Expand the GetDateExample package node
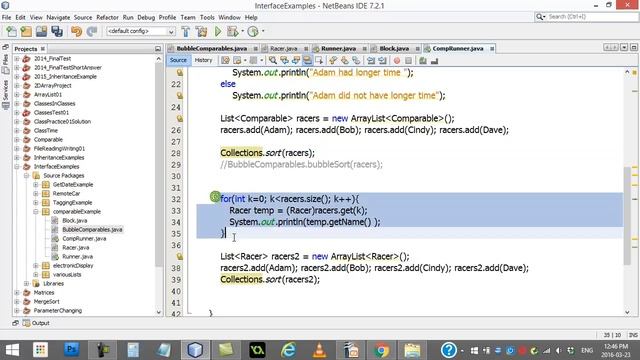The height and width of the screenshot is (360, 640). tap(36, 184)
